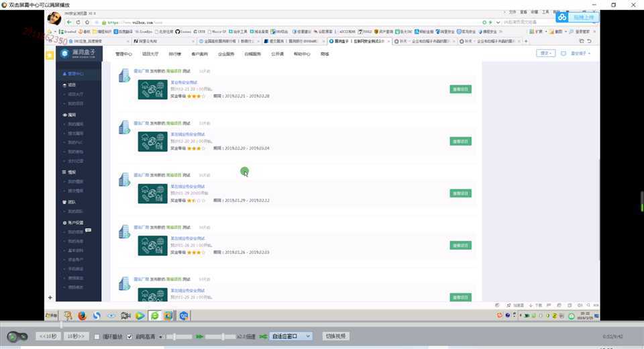Open 公开课 in the top navigation
Viewport: 644px width, 349px height.
point(277,54)
